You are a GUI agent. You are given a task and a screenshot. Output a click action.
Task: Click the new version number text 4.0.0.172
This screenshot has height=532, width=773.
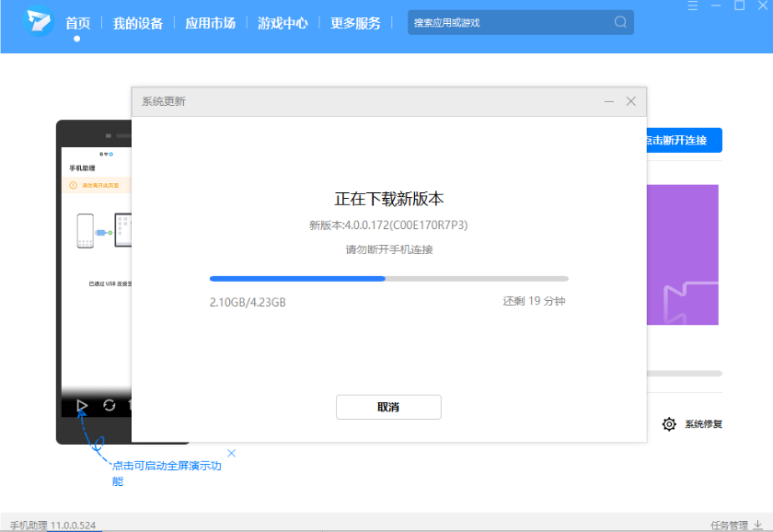[388, 226]
